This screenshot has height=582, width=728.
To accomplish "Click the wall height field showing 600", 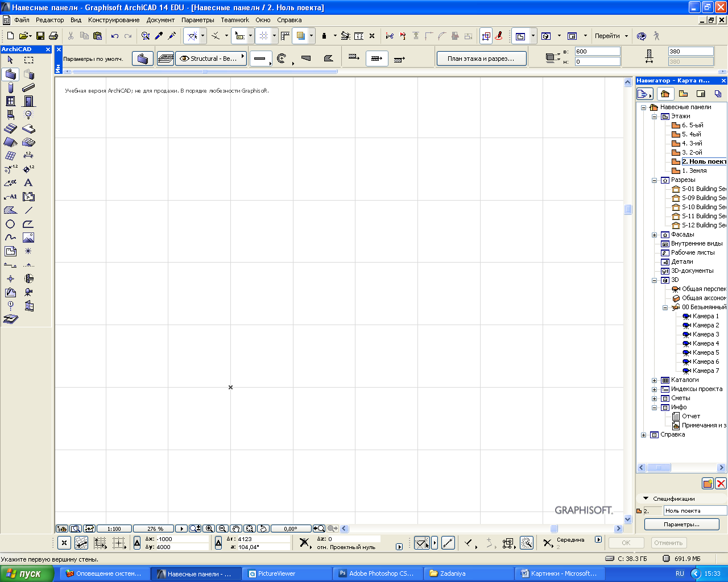I will pyautogui.click(x=597, y=51).
